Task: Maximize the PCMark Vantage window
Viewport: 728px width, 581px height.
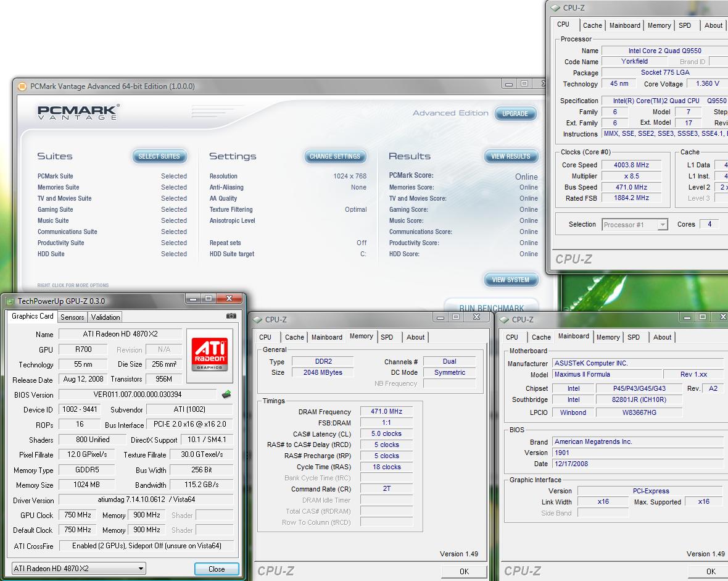Action: pos(524,84)
